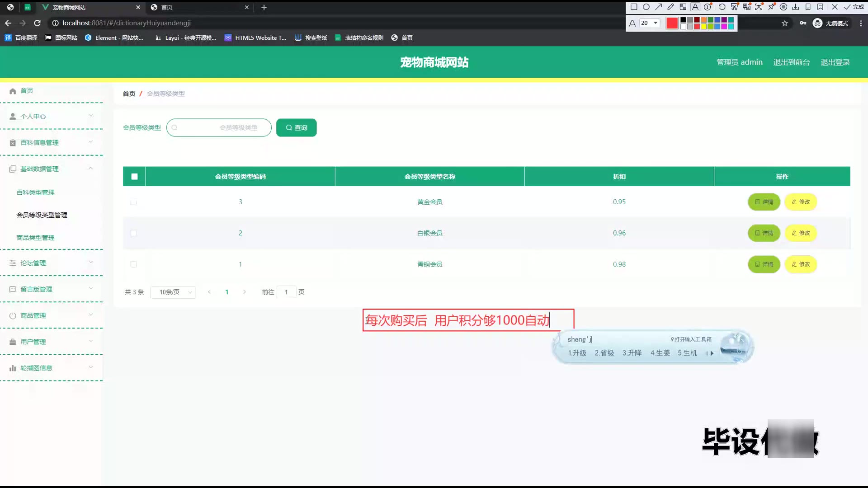Open Chrome's three-dot menu
This screenshot has width=868, height=488.
[x=861, y=23]
